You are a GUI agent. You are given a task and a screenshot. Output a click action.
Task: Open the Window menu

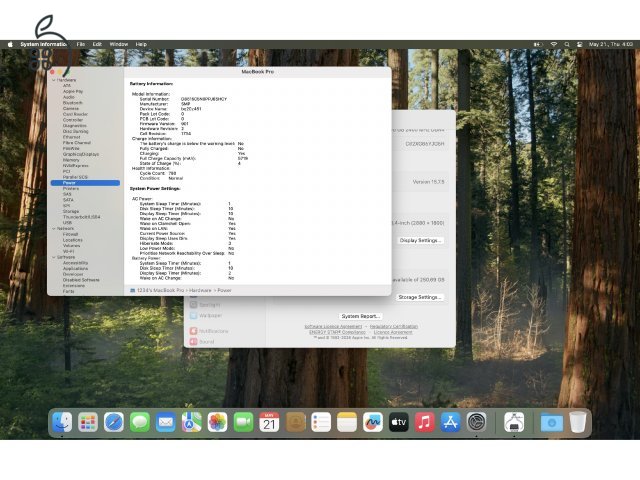[119, 44]
